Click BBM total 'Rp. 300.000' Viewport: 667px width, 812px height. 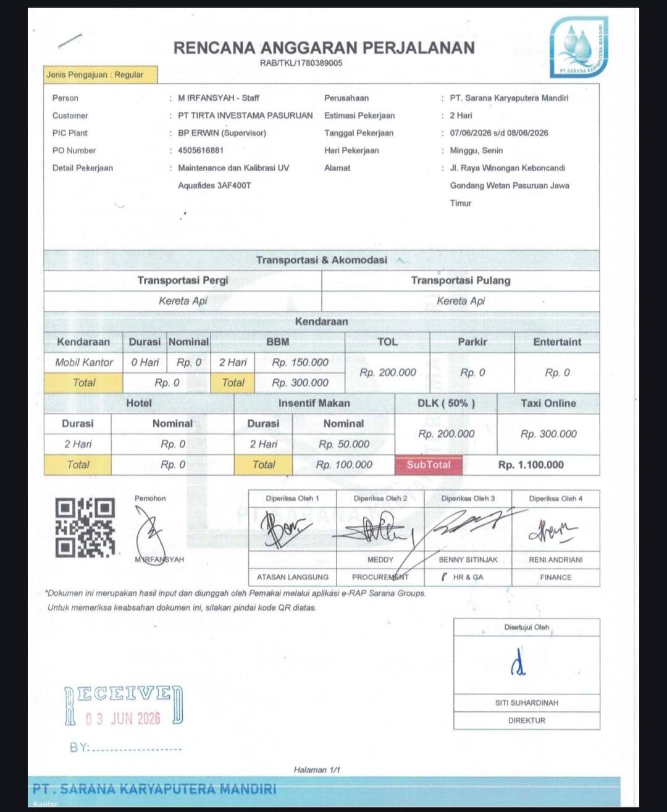[x=300, y=383]
